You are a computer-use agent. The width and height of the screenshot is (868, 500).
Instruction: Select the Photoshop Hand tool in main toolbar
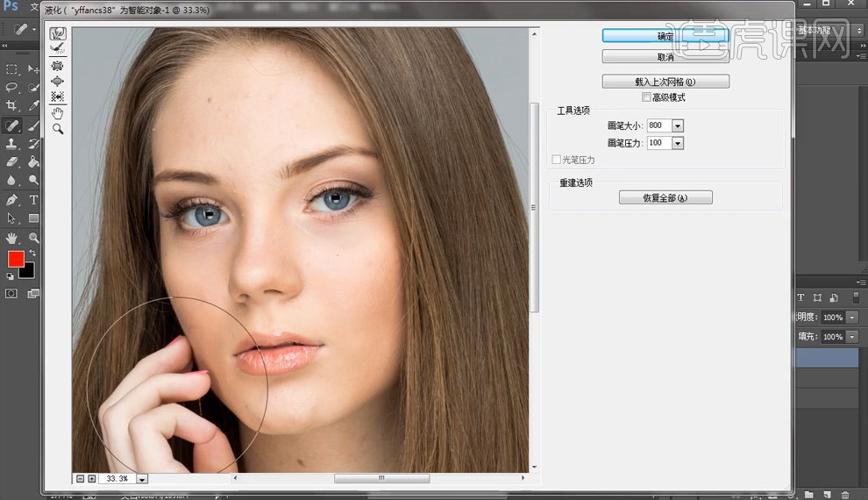pyautogui.click(x=11, y=238)
